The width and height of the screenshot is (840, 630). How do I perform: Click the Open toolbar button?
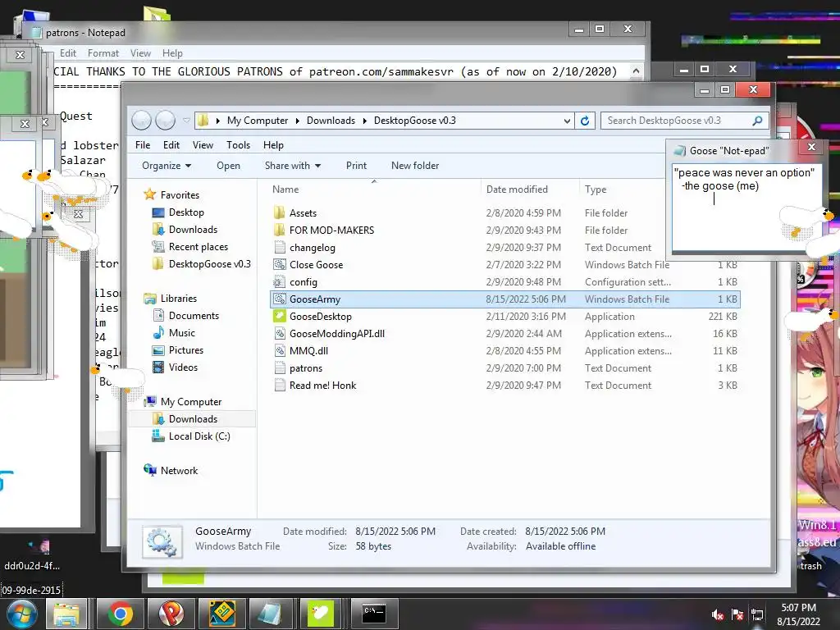[228, 166]
